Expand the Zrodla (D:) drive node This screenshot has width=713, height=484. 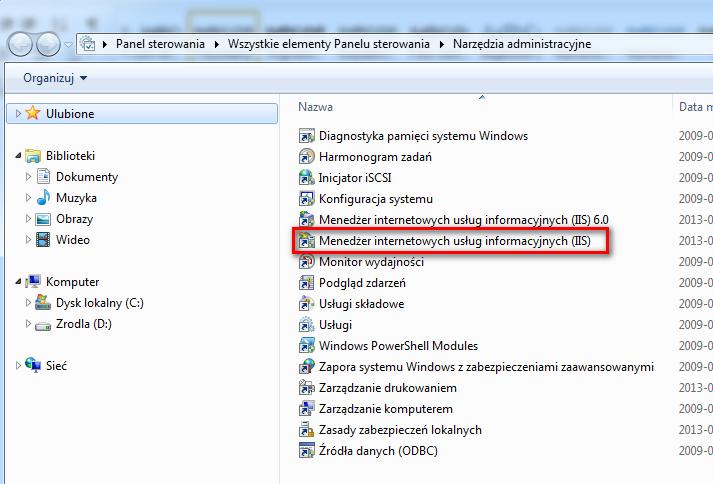(x=28, y=323)
